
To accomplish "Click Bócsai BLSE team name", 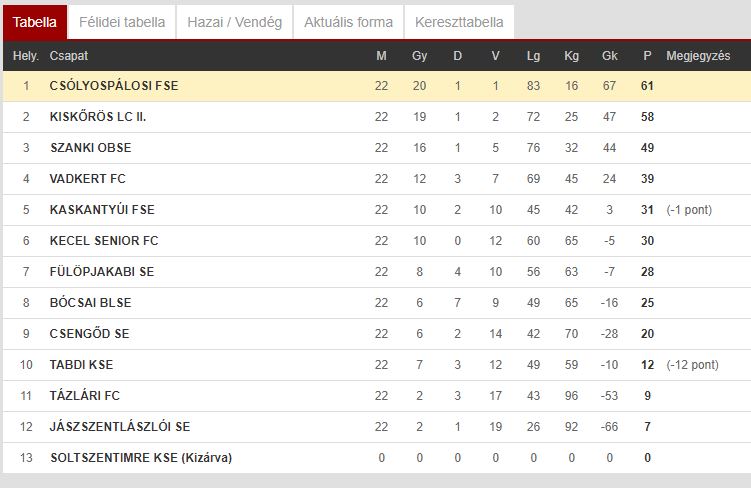I will pos(91,303).
